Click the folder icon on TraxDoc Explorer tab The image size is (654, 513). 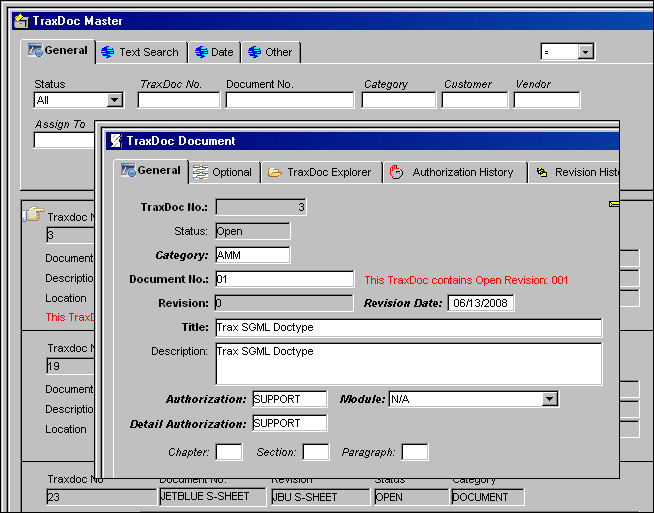274,172
